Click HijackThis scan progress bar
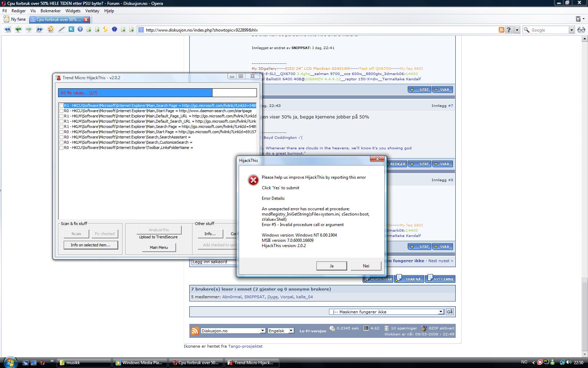Viewport: 588px width, 368px height. pyautogui.click(x=157, y=93)
